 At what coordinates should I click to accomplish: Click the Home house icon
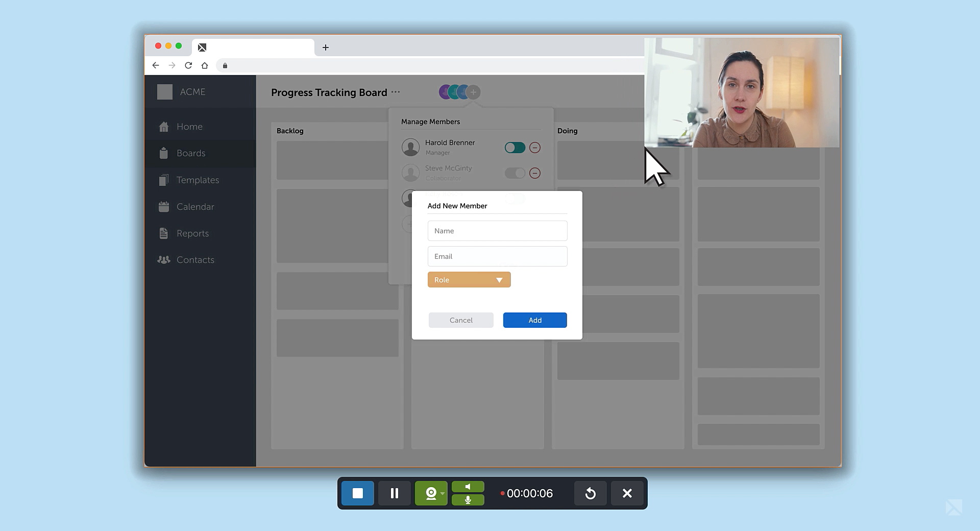click(164, 127)
